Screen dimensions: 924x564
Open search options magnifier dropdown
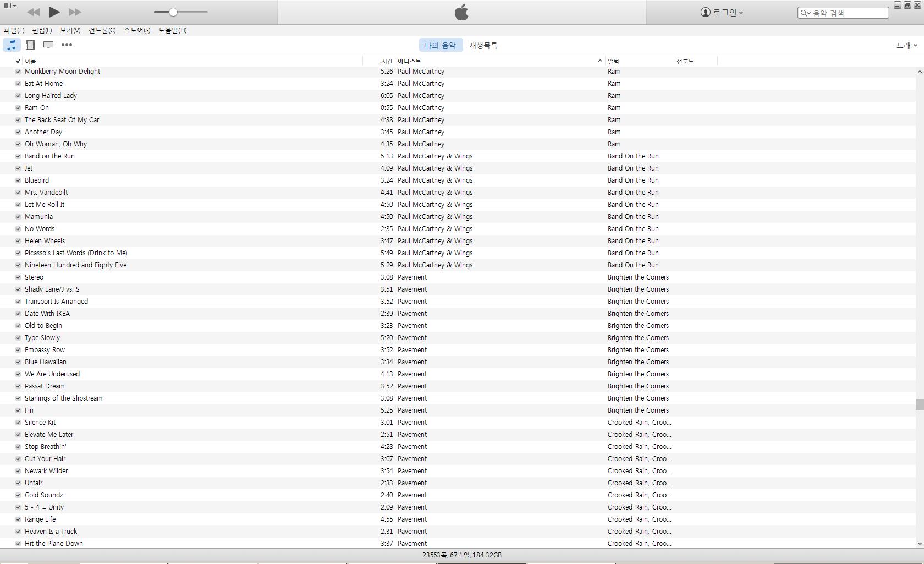tap(806, 13)
